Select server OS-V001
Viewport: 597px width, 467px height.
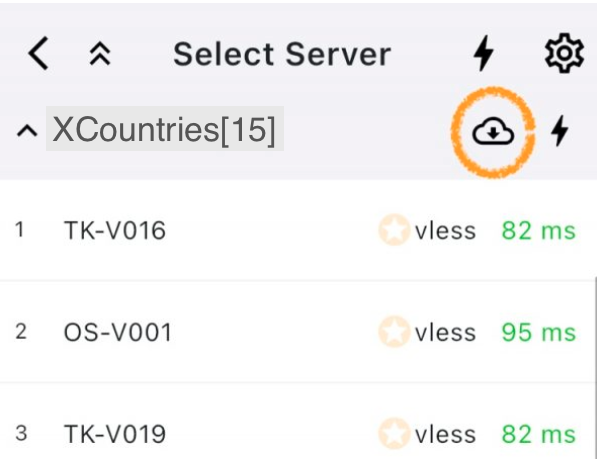pyautogui.click(x=298, y=332)
